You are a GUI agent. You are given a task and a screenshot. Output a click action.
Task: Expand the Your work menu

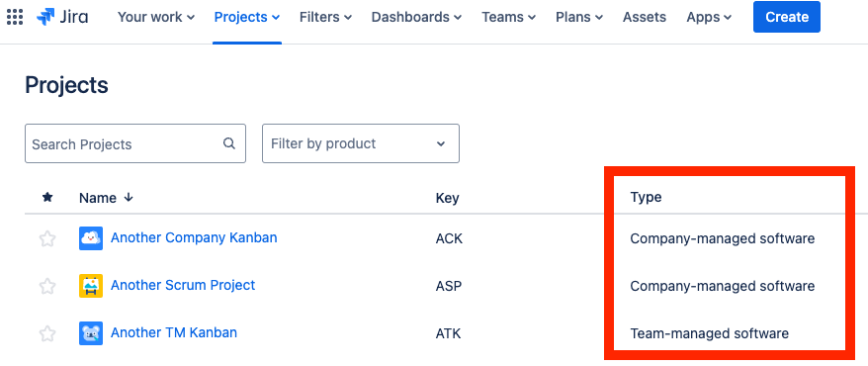point(156,17)
